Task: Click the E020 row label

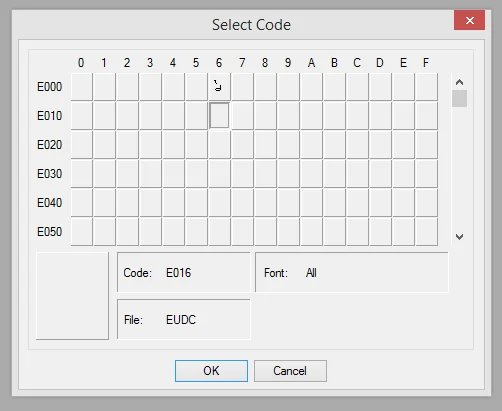Action: pyautogui.click(x=50, y=145)
